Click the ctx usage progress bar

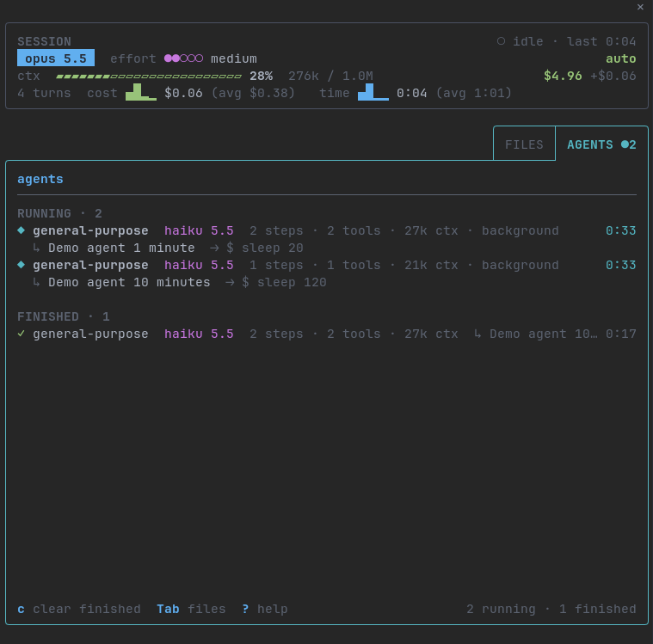(149, 77)
